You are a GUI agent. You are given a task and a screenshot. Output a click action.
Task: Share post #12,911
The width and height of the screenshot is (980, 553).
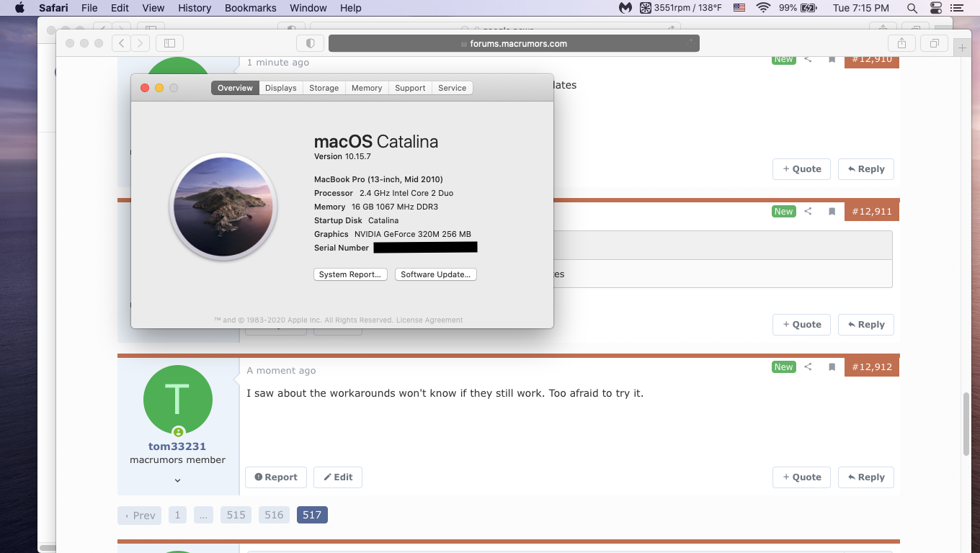808,212
